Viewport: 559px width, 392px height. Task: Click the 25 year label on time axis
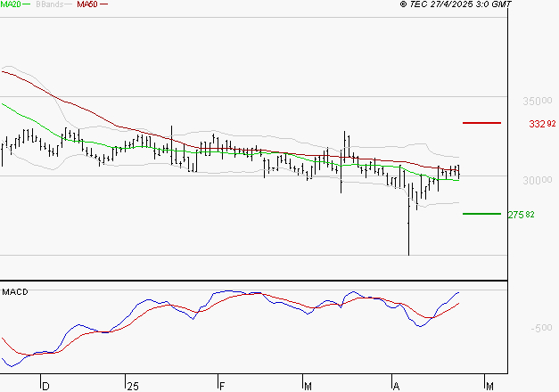click(x=133, y=387)
